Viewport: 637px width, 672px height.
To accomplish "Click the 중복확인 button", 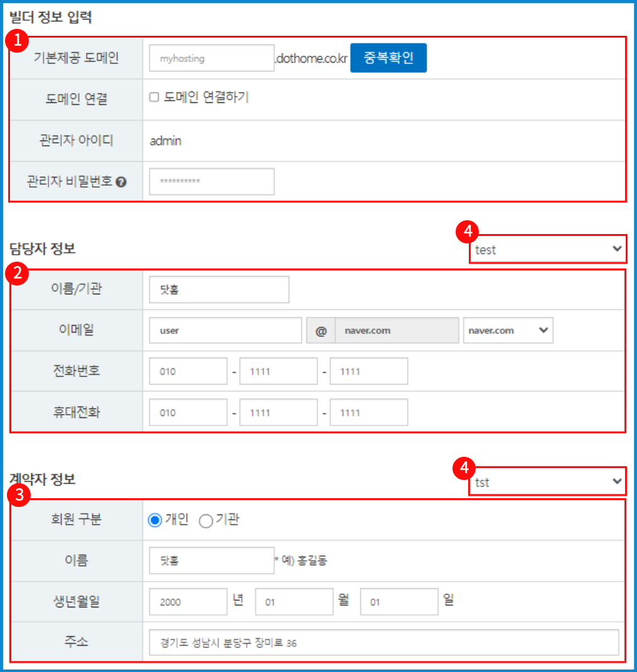I will [388, 58].
